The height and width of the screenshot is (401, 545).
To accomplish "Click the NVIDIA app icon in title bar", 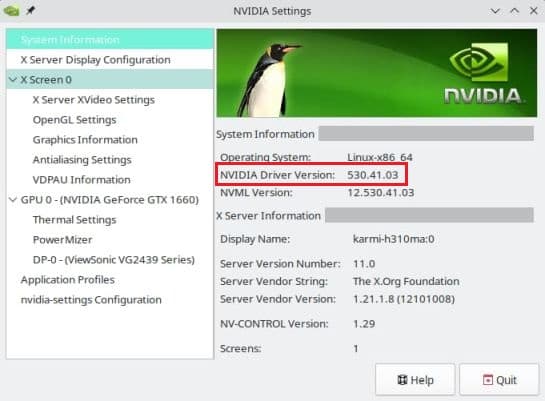I will point(11,11).
